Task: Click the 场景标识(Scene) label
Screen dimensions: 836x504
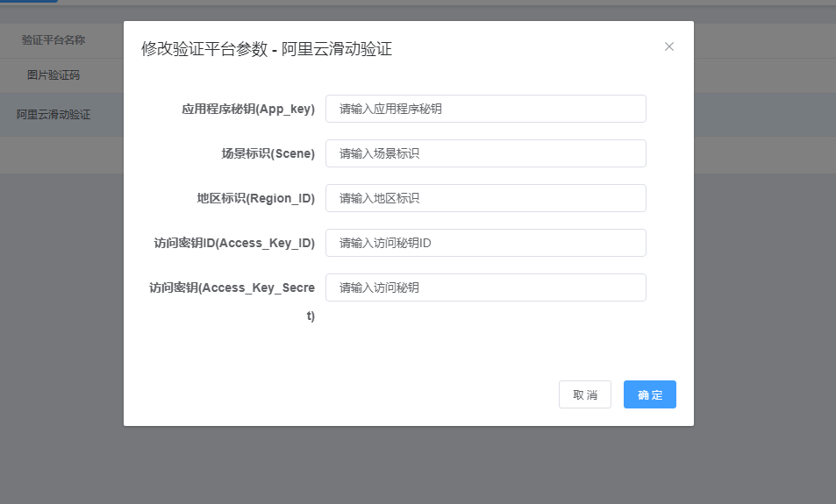Action: click(268, 153)
